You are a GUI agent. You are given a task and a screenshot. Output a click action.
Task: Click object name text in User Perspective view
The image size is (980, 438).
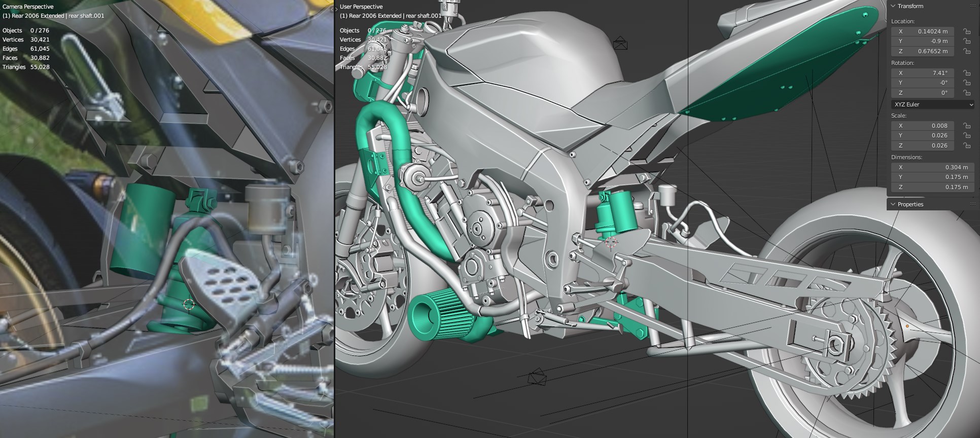point(391,16)
